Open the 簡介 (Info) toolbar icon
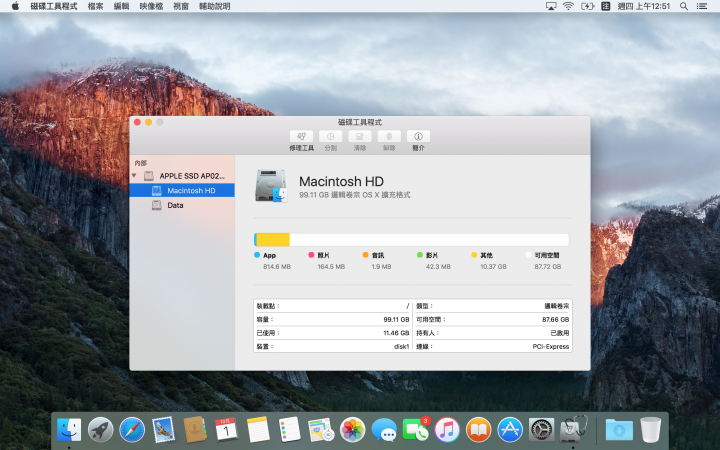Screen dimensions: 720x450 pos(418,136)
